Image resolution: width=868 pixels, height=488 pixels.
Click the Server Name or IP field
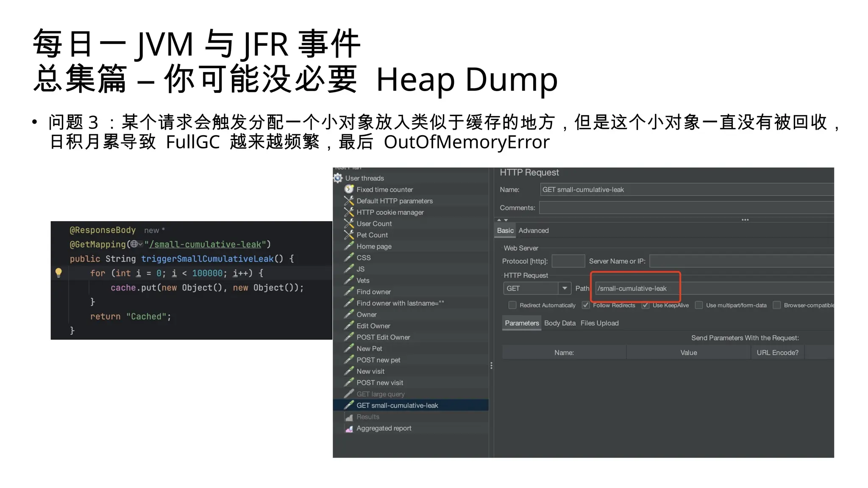[x=742, y=261]
